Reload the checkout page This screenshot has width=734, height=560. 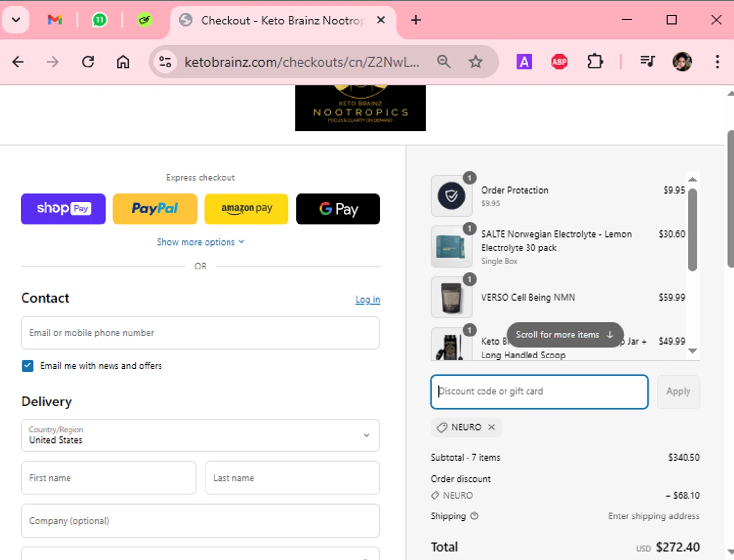point(88,62)
